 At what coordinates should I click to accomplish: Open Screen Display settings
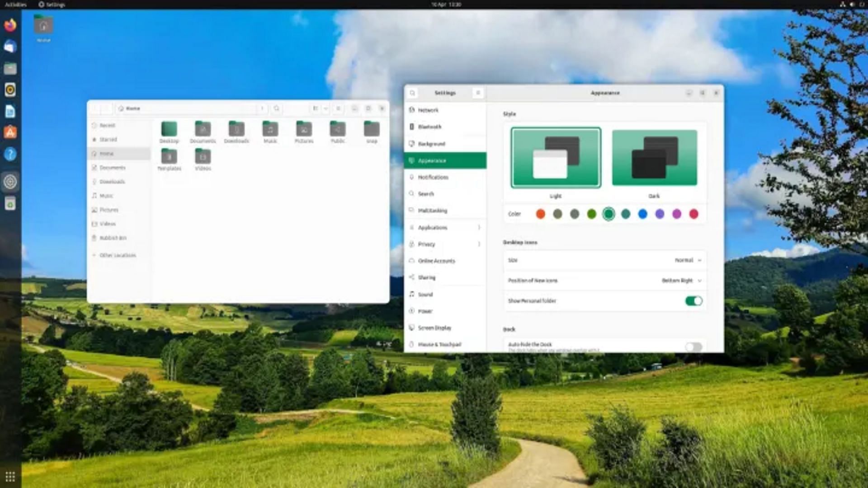[x=445, y=328]
